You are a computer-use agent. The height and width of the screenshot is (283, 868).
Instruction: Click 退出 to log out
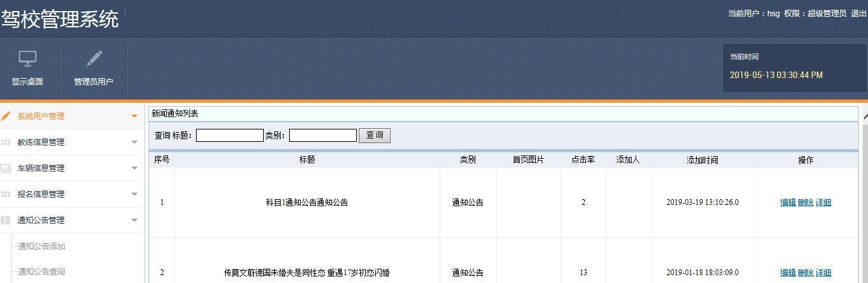pyautogui.click(x=858, y=13)
